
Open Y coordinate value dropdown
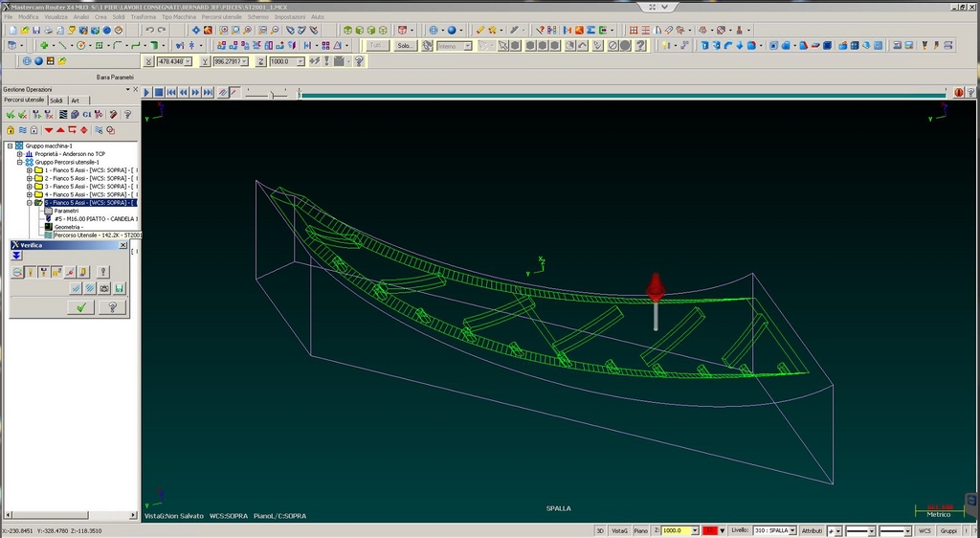[x=244, y=61]
